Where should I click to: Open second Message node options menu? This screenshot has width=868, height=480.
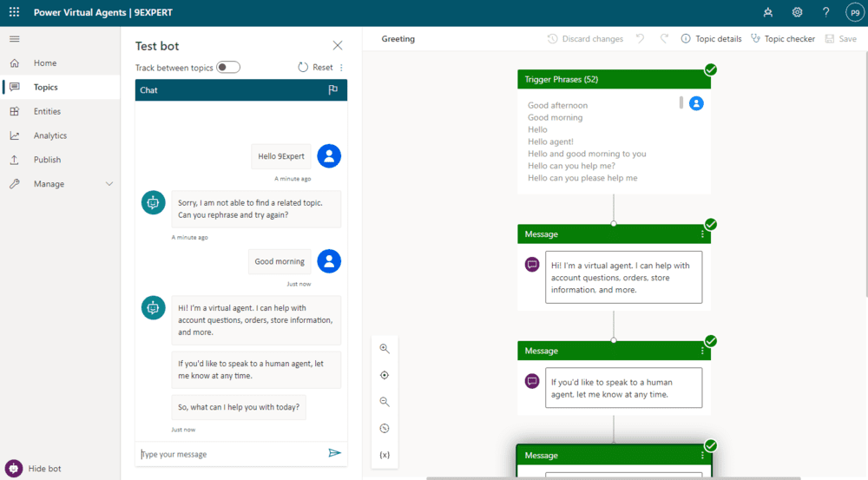[702, 351]
